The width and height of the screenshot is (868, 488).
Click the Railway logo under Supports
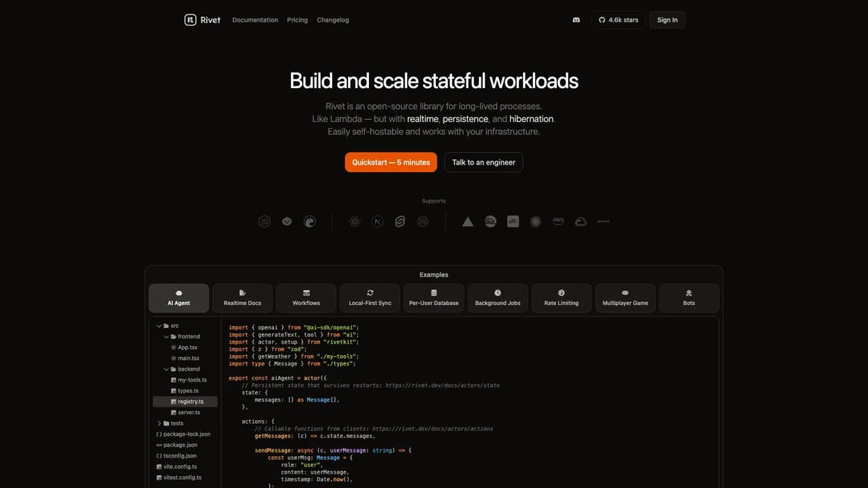coord(490,222)
